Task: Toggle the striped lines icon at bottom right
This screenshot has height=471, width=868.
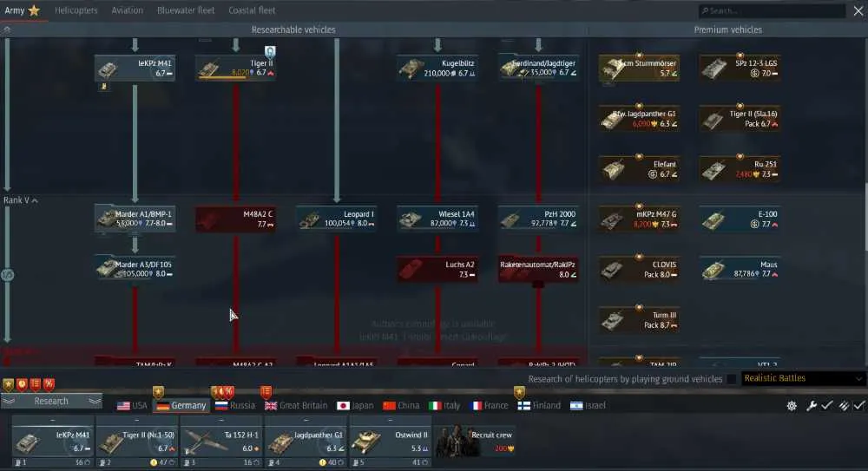Action: point(844,406)
